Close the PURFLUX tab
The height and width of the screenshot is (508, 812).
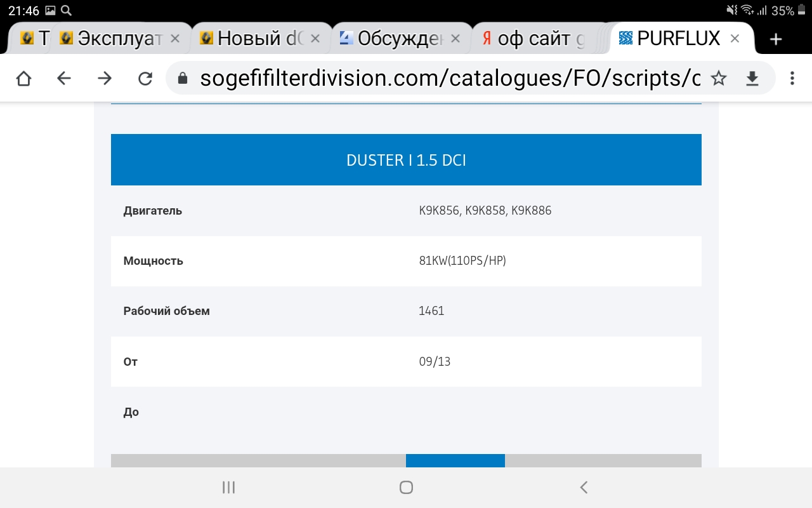(x=735, y=39)
